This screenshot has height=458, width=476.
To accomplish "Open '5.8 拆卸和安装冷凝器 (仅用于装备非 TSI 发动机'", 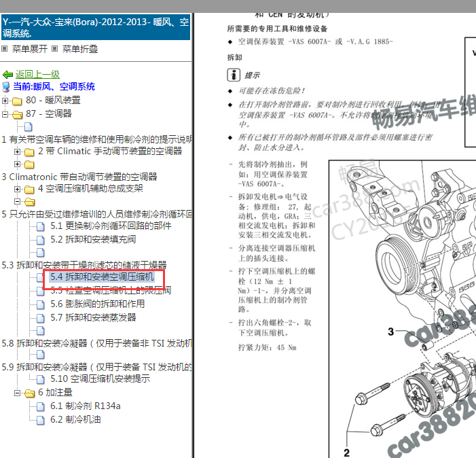I will [96, 344].
